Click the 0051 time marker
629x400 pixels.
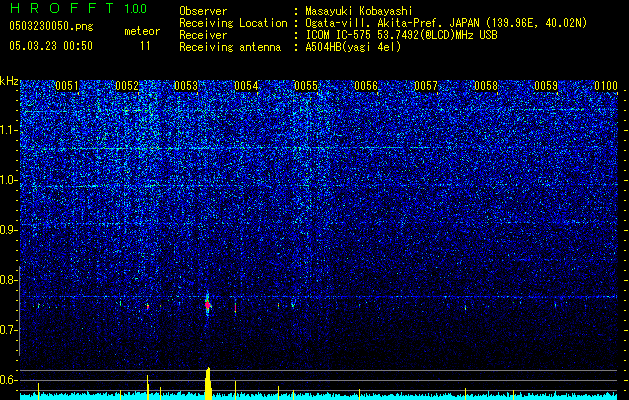click(67, 86)
